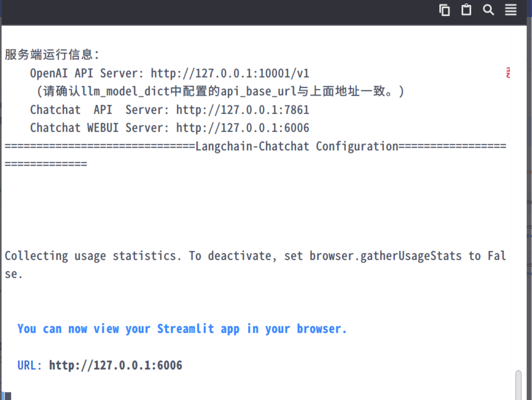Screen dimensions: 532x400
Task: Click the "Chatchat WEBUI Server:" label text
Action: pos(99,128)
